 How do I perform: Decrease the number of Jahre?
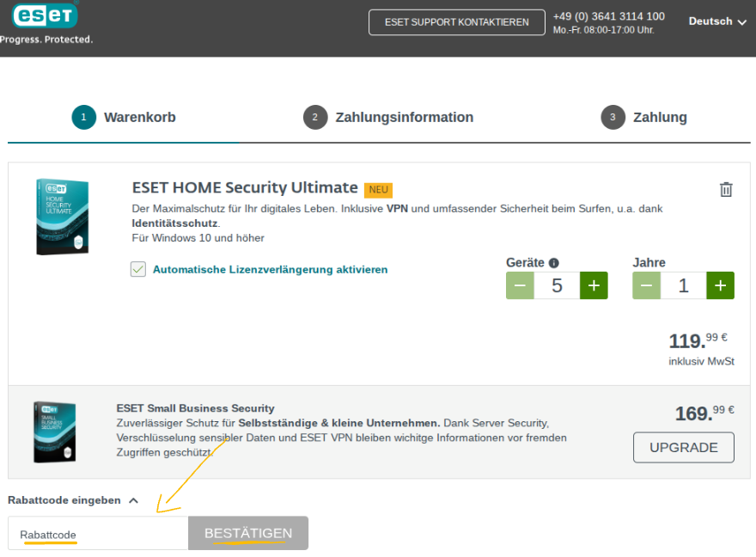(x=646, y=285)
